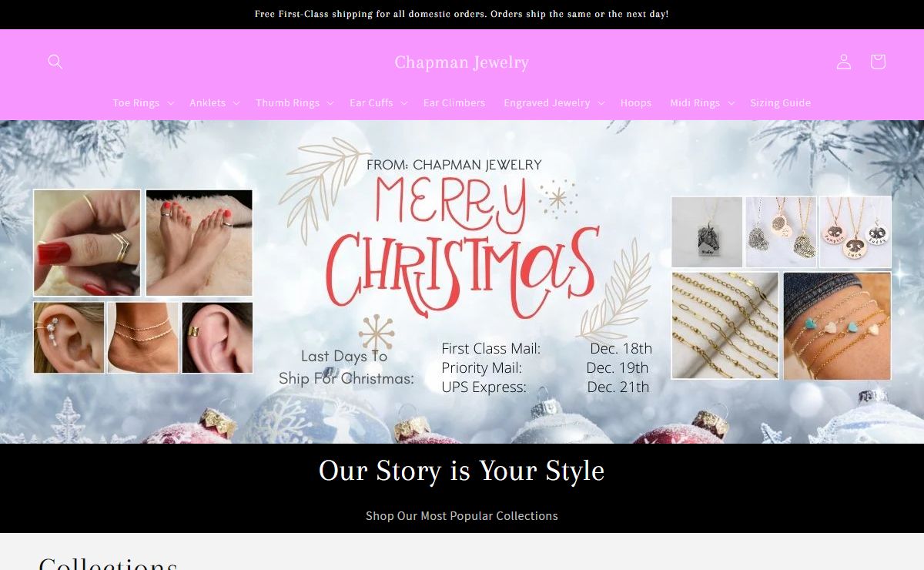Open the Ear Cuffs menu label
This screenshot has width=924, height=570.
(x=371, y=102)
